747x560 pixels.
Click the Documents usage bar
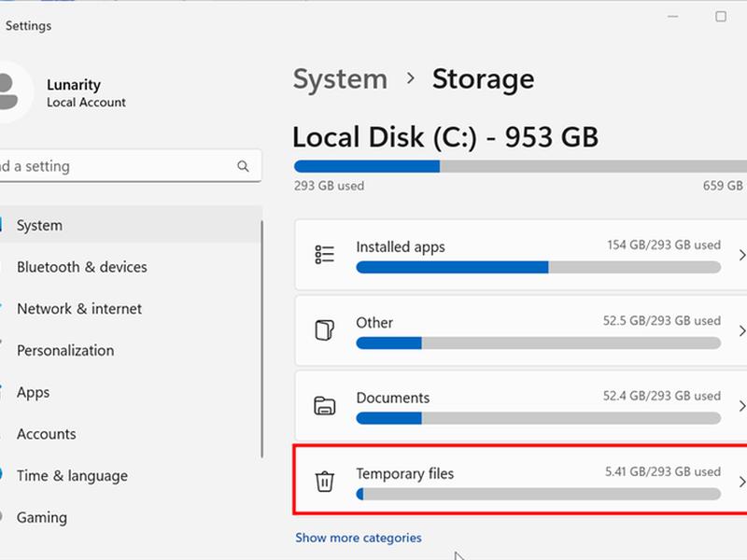539,418
